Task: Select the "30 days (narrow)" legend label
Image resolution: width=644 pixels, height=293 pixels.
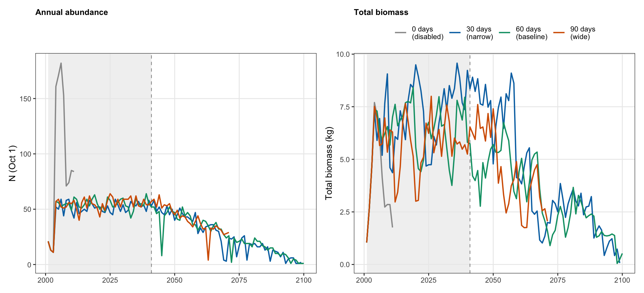Action: tap(480, 33)
